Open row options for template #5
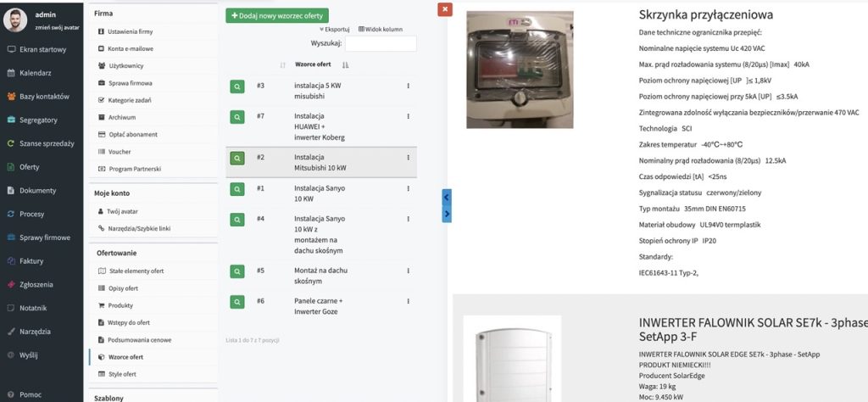 point(408,271)
